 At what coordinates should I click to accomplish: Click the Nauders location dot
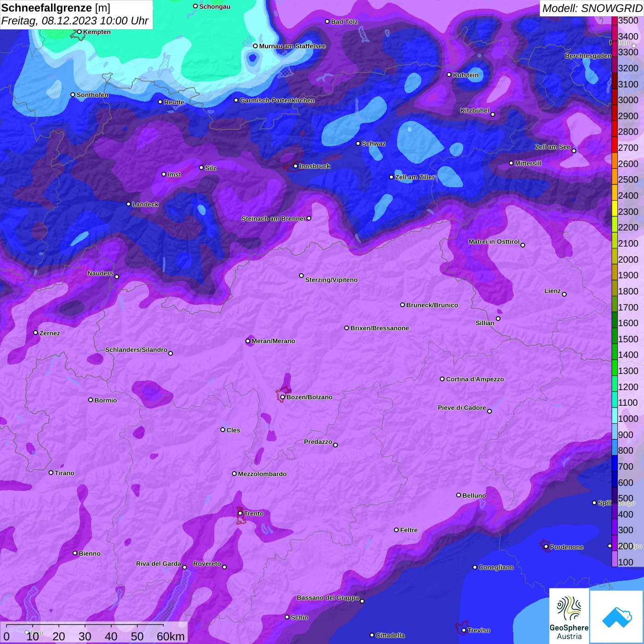pos(117,277)
